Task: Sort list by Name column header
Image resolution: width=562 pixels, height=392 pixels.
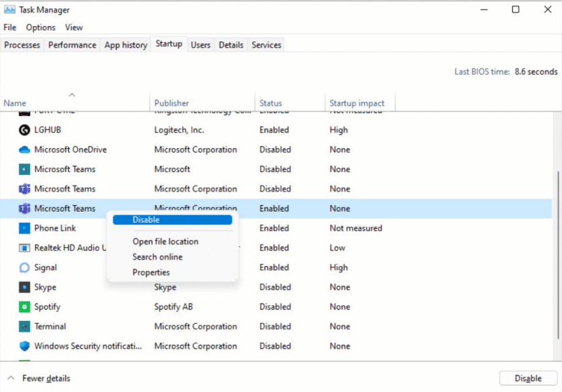Action: click(15, 103)
